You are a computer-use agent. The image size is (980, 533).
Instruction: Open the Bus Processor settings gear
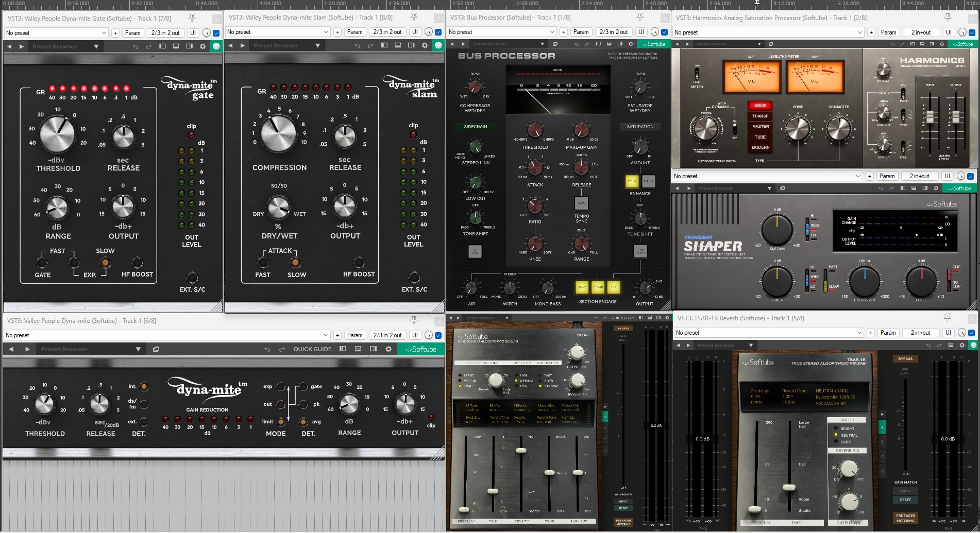[x=631, y=44]
